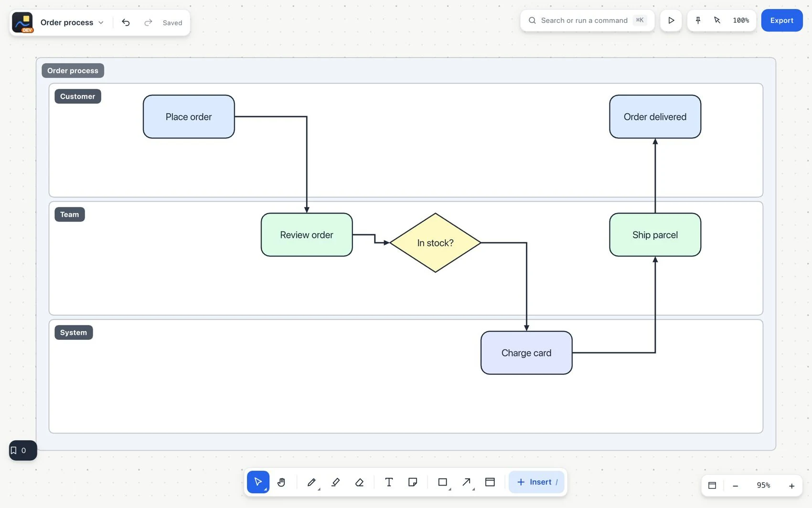Undo the last action
Image resolution: width=812 pixels, height=508 pixels.
point(126,22)
